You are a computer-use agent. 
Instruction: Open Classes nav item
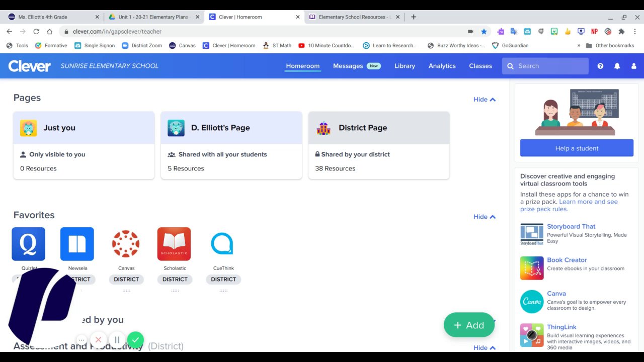pyautogui.click(x=480, y=66)
